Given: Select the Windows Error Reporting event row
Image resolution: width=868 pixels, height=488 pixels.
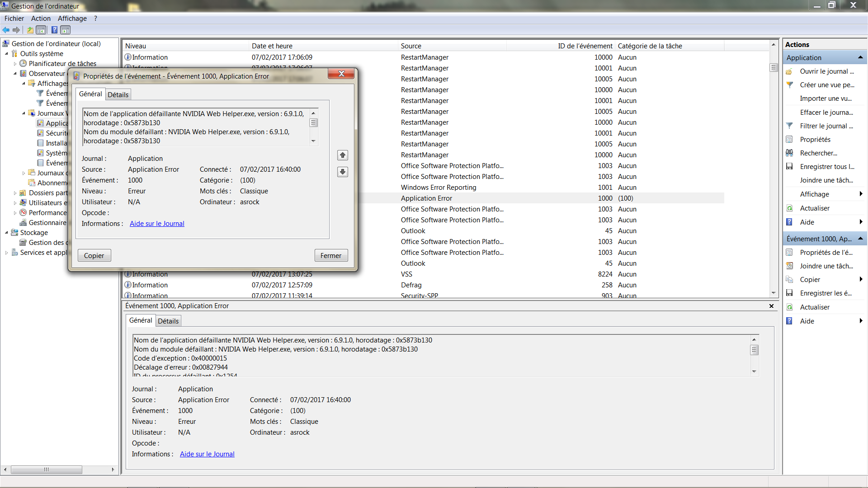Looking at the screenshot, I should pyautogui.click(x=438, y=188).
